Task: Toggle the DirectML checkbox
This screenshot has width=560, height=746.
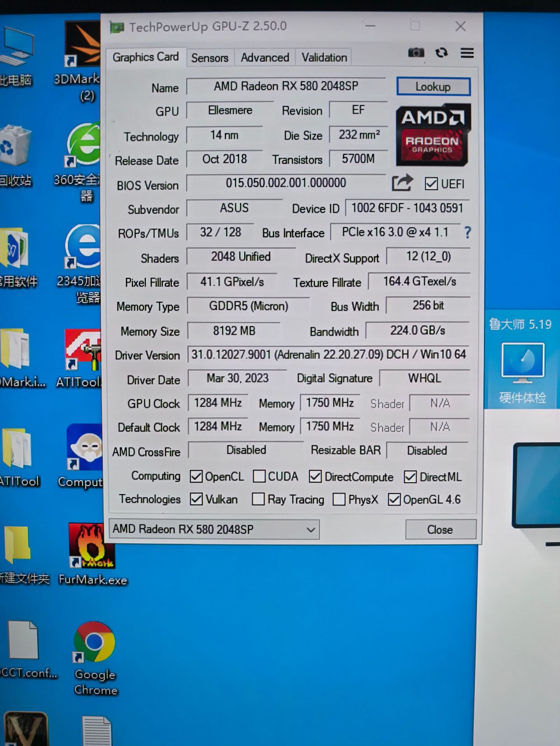Action: 410,477
